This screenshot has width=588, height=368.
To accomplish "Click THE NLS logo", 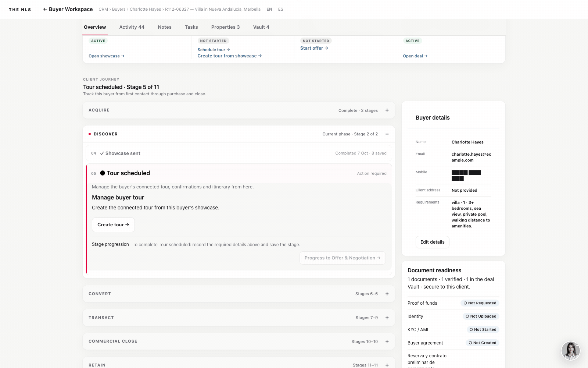I will pyautogui.click(x=20, y=10).
